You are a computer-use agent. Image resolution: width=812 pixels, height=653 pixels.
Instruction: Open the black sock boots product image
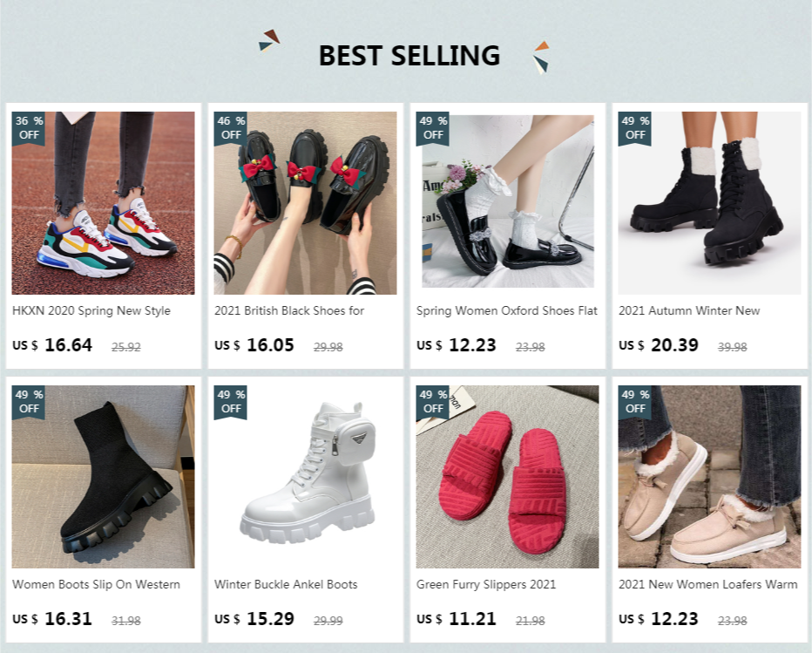[104, 477]
